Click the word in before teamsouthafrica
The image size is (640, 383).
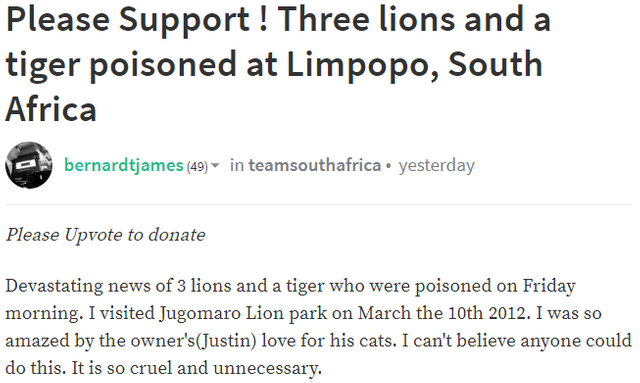click(x=237, y=165)
